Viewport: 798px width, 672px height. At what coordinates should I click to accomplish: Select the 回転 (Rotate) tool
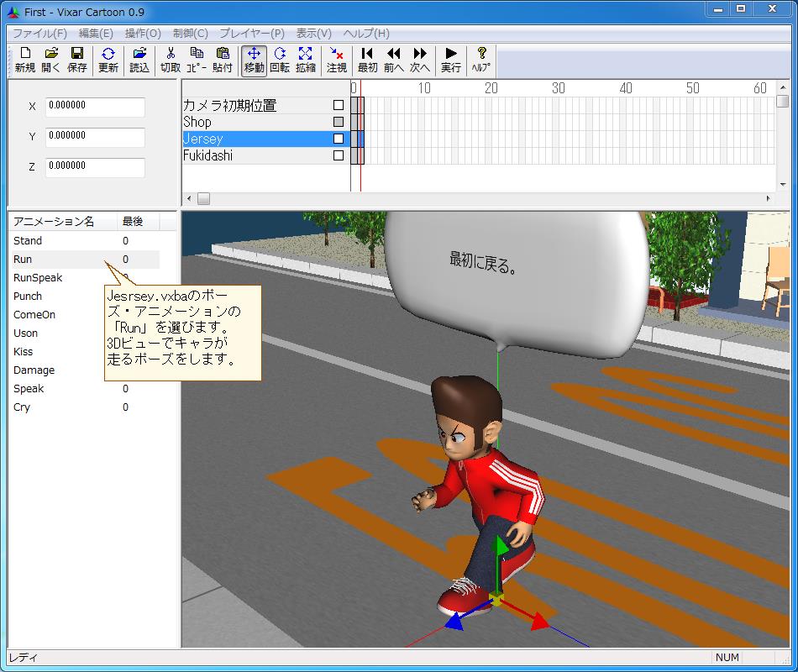[x=280, y=60]
